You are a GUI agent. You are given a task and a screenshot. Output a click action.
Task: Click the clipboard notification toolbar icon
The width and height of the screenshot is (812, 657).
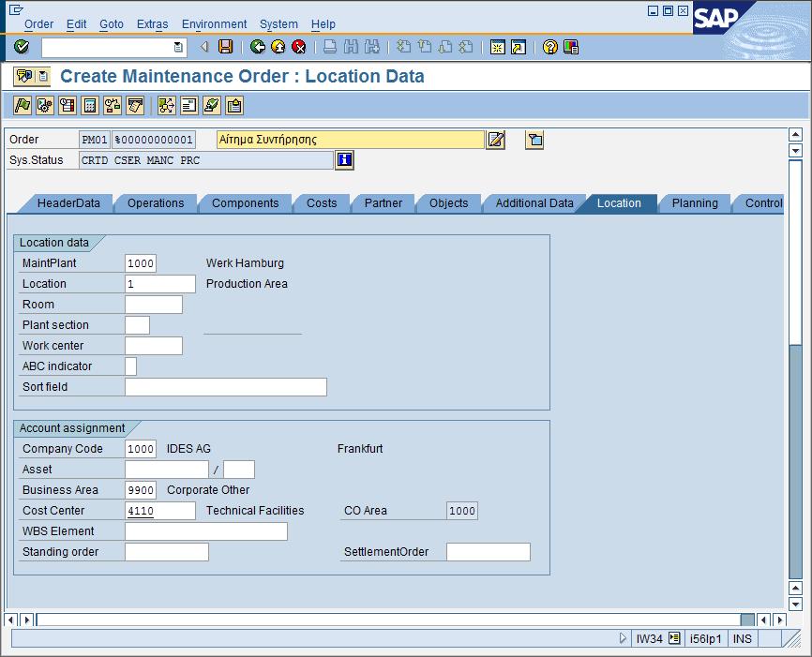click(x=234, y=106)
